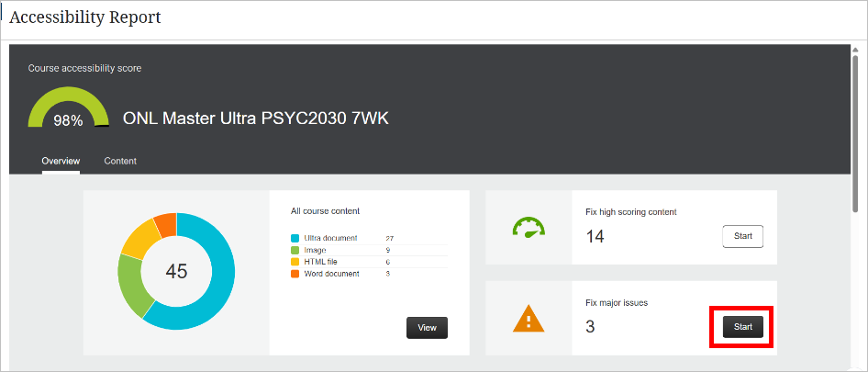Click the orange warning triangle icon
This screenshot has width=868, height=372.
pyautogui.click(x=529, y=318)
